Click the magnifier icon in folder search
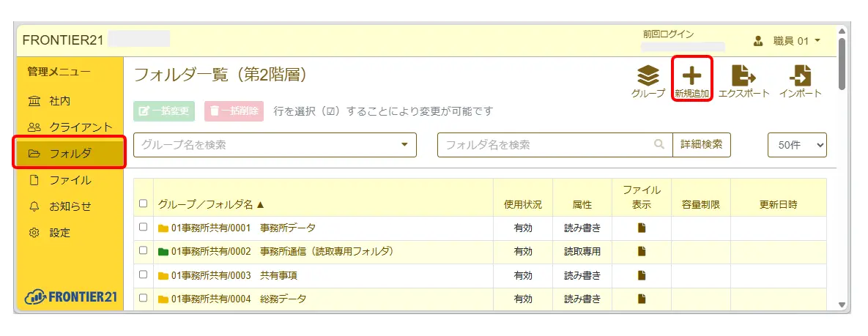The height and width of the screenshot is (336, 868). [x=659, y=145]
